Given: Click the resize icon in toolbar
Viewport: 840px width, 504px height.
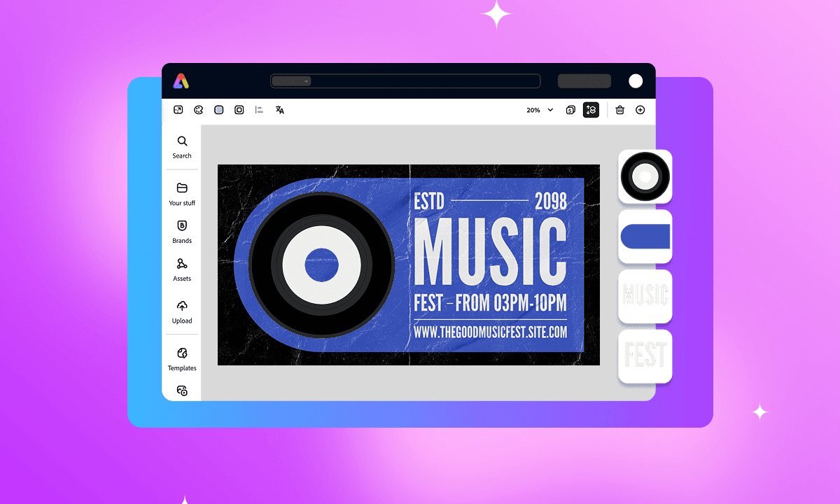Looking at the screenshot, I should [178, 110].
